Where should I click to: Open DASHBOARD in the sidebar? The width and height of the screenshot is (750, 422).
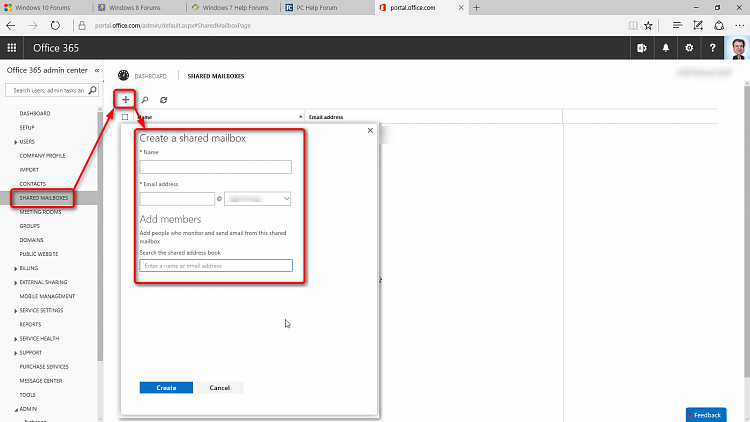pos(34,113)
